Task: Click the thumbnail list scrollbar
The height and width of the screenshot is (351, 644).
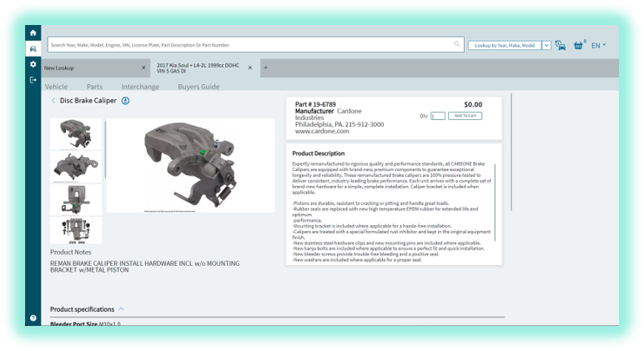Action: pyautogui.click(x=105, y=149)
